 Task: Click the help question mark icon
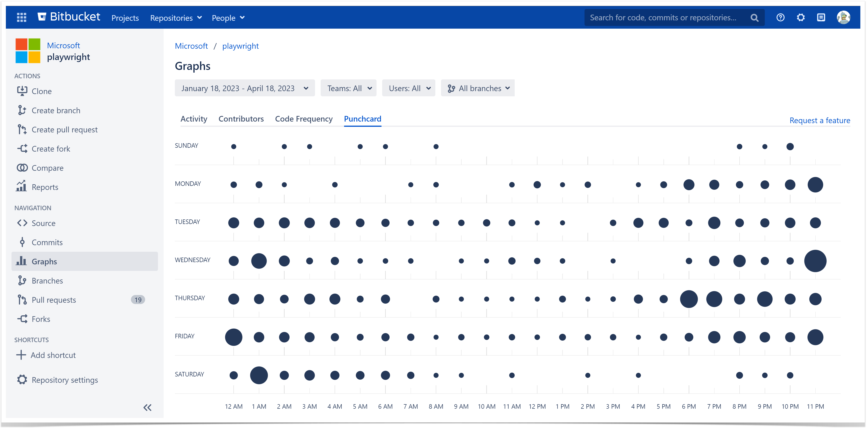[x=780, y=18]
